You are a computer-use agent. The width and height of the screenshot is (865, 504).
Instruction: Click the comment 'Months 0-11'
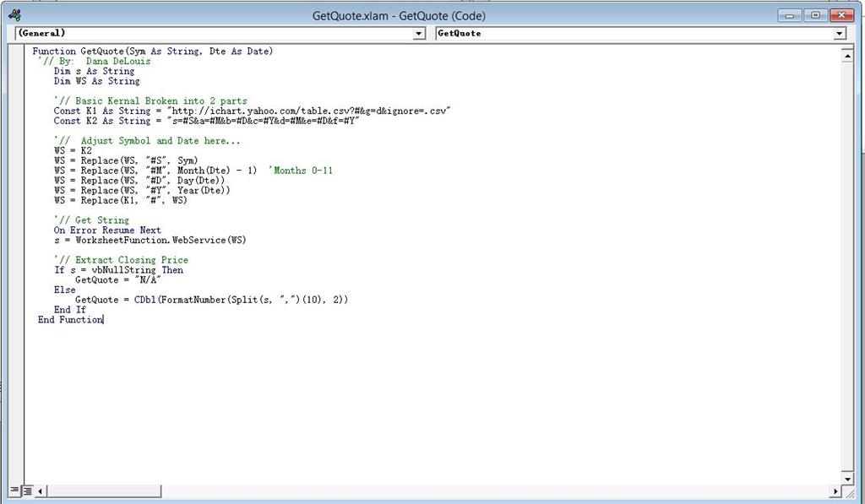pos(302,171)
